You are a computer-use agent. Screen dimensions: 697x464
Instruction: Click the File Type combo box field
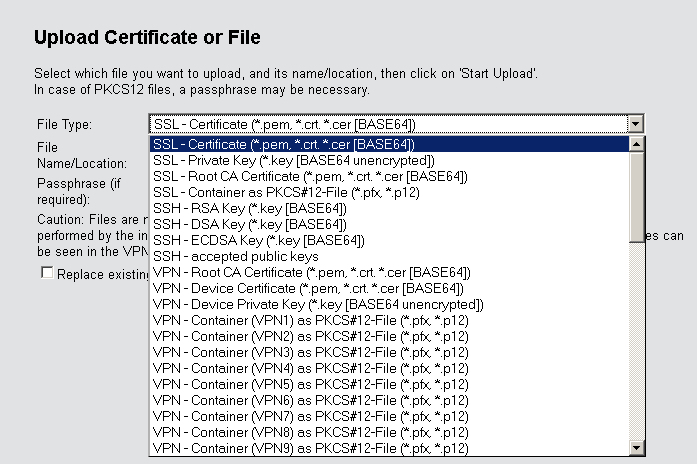388,124
